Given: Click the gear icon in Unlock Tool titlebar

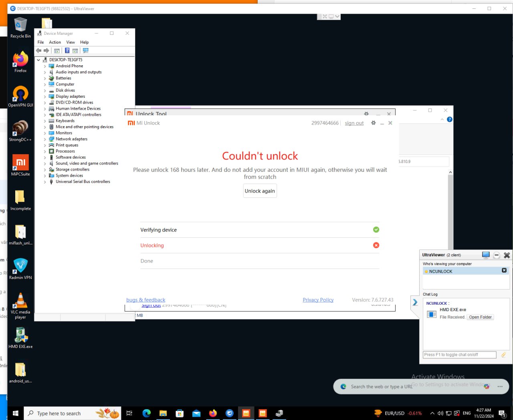Looking at the screenshot, I should pyautogui.click(x=366, y=114).
